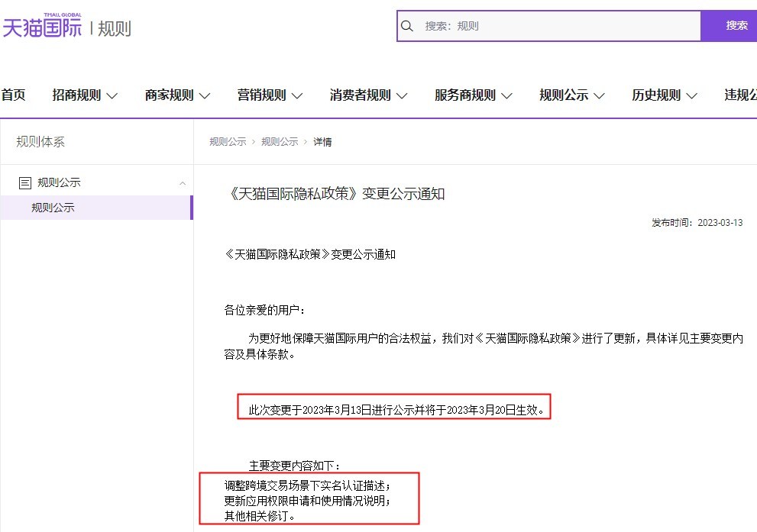Click the 其他相关修订。 line
The height and width of the screenshot is (532, 757).
(260, 516)
